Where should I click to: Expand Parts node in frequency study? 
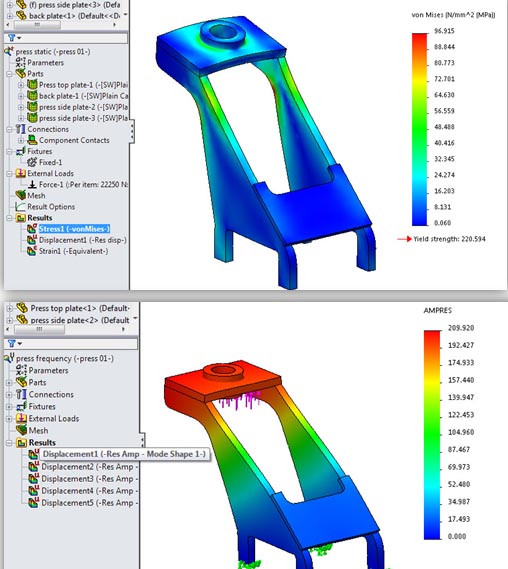[10, 382]
